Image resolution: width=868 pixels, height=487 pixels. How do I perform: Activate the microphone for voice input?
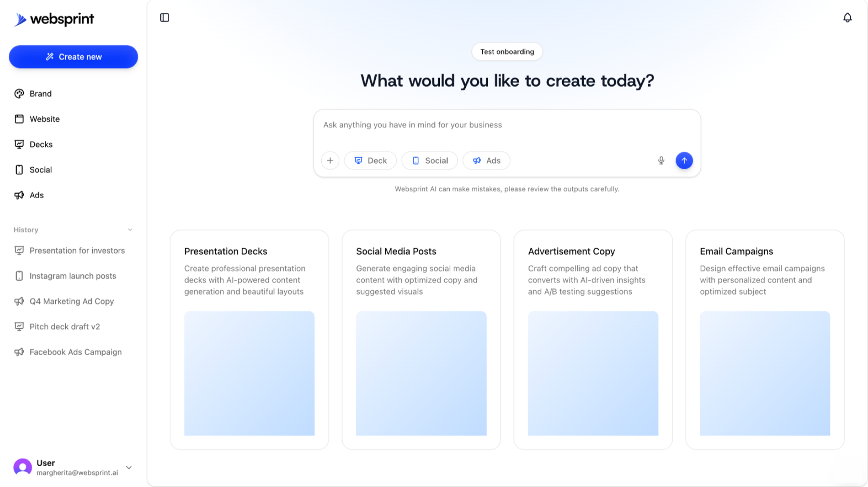point(661,161)
